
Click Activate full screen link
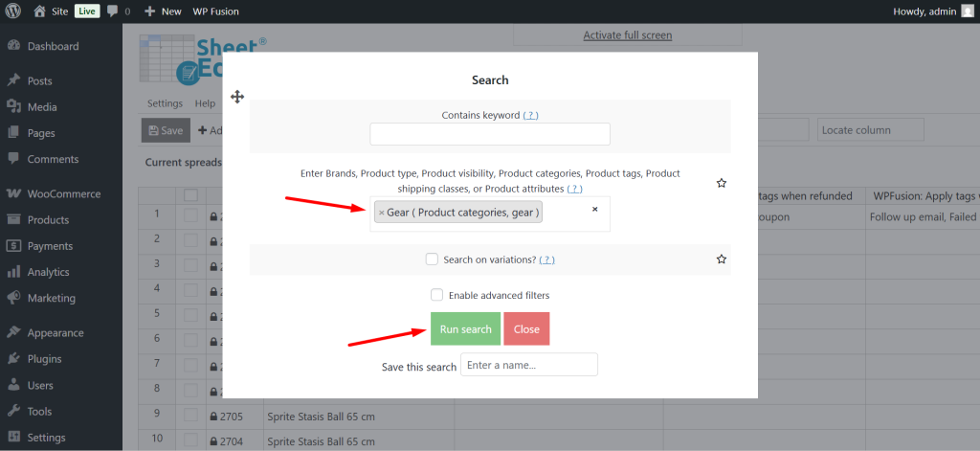click(628, 35)
